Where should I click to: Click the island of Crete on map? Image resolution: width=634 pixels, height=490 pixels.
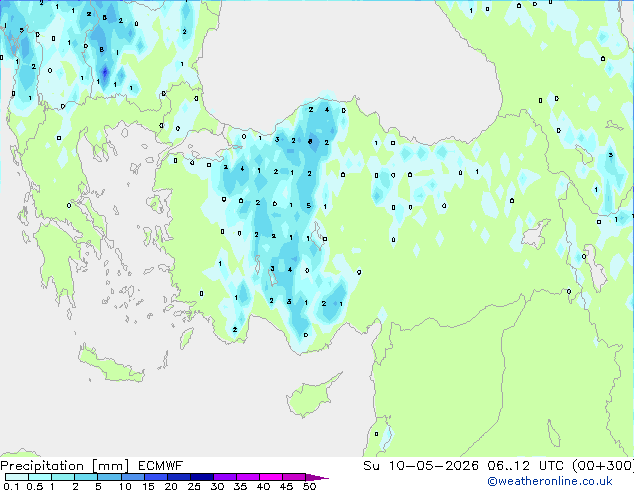pyautogui.click(x=111, y=367)
